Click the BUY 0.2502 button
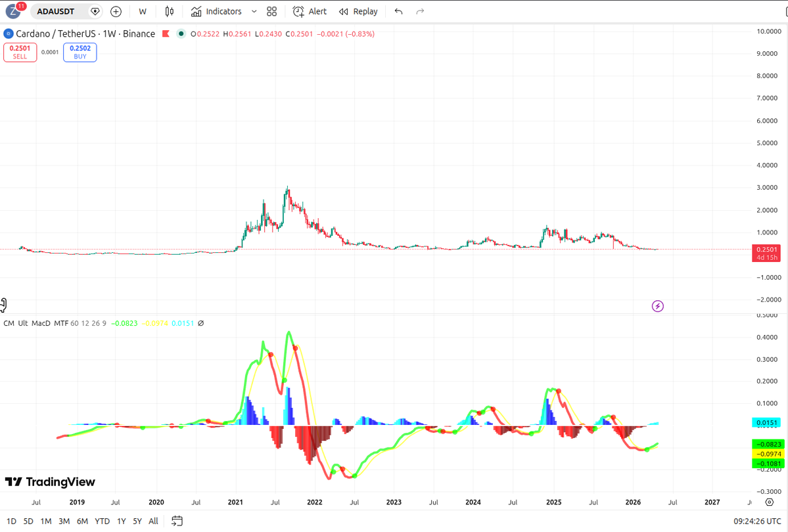 tap(80, 52)
